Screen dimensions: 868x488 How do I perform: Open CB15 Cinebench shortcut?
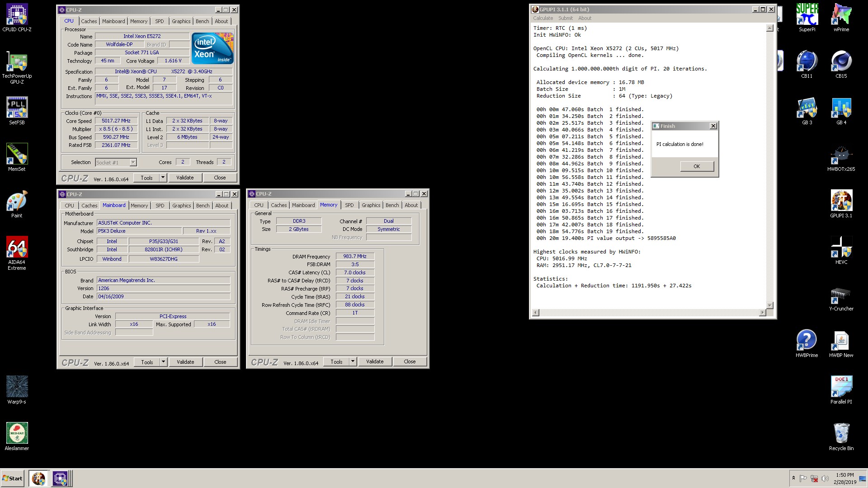pos(841,65)
